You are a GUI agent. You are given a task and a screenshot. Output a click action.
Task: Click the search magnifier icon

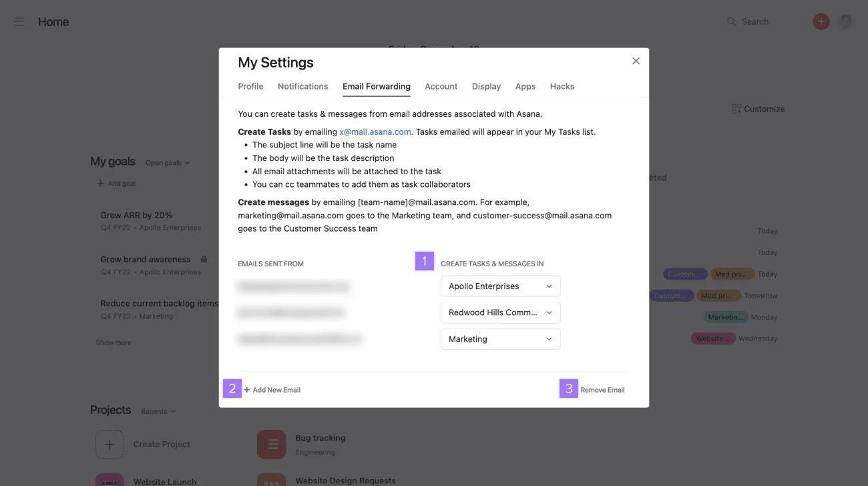pos(731,22)
